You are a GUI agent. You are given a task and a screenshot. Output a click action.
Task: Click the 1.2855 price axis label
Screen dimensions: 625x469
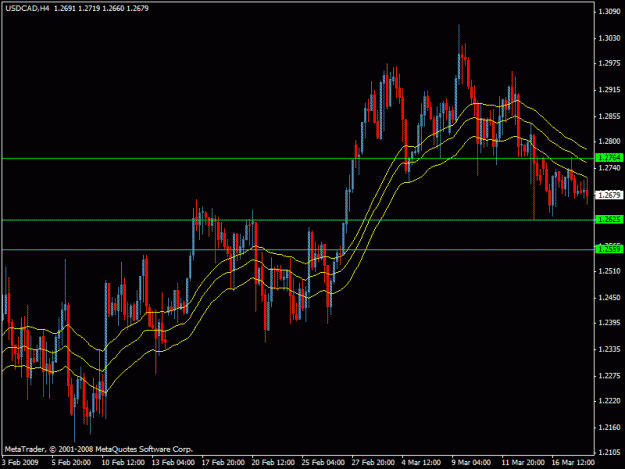[x=609, y=117]
